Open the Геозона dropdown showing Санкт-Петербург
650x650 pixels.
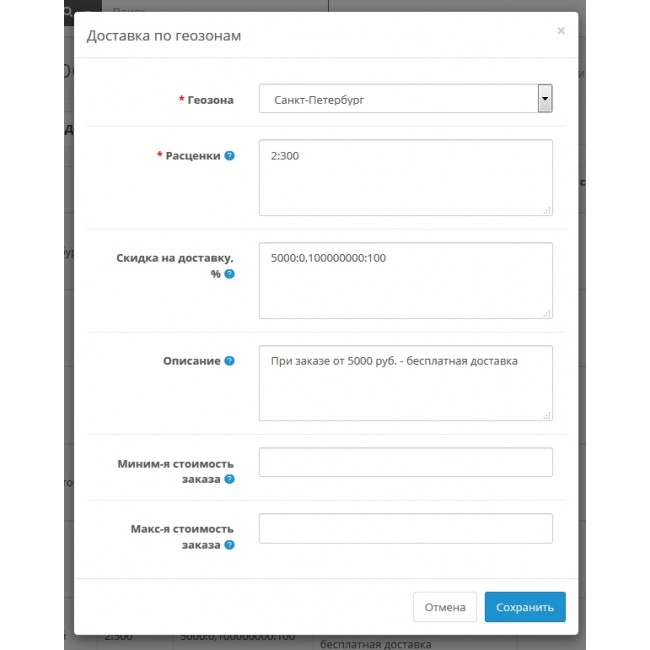[405, 98]
